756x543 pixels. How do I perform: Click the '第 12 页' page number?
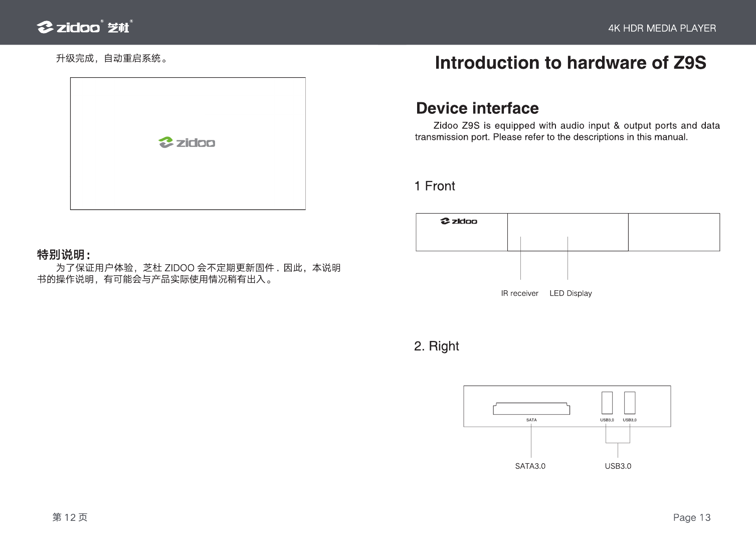pyautogui.click(x=70, y=517)
